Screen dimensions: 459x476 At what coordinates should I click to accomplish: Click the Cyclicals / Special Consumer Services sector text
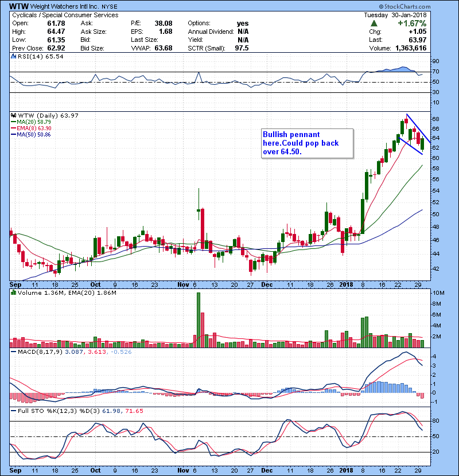pos(65,15)
